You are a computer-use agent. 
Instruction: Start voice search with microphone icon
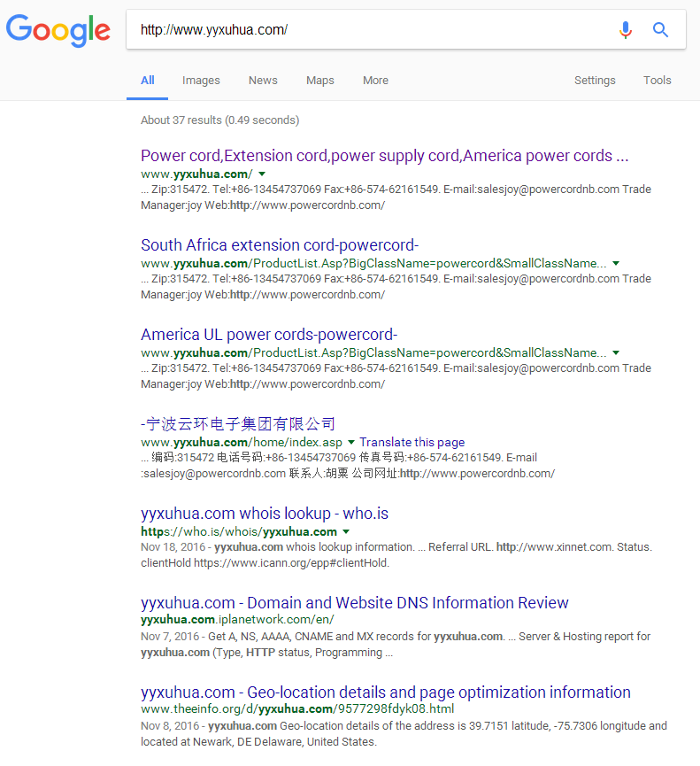pos(626,30)
